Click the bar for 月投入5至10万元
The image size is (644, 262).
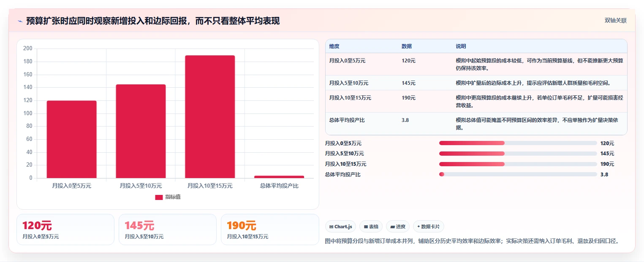pyautogui.click(x=141, y=131)
